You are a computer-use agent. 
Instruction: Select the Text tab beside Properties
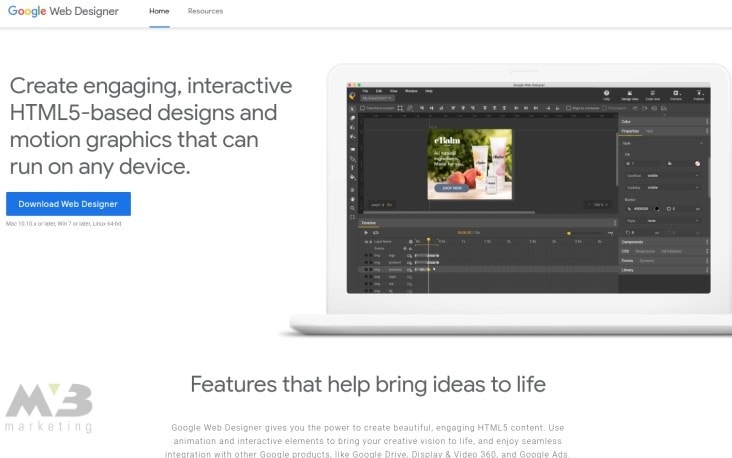(x=649, y=131)
